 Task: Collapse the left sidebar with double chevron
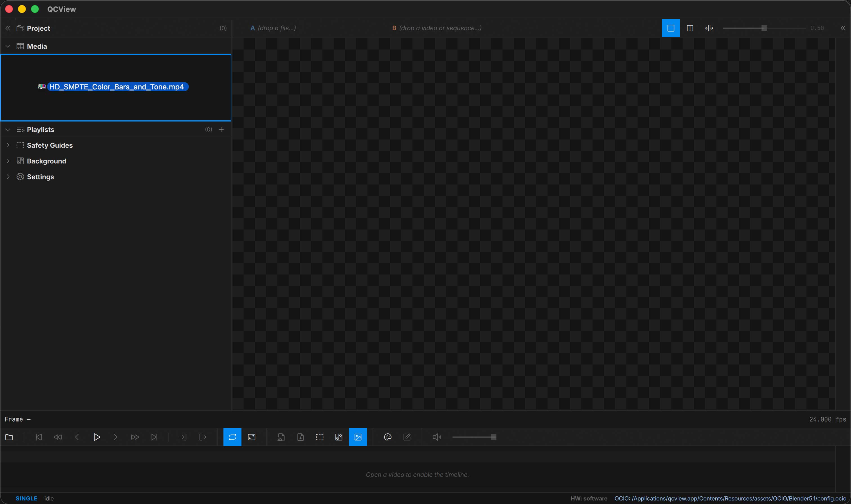pyautogui.click(x=8, y=28)
